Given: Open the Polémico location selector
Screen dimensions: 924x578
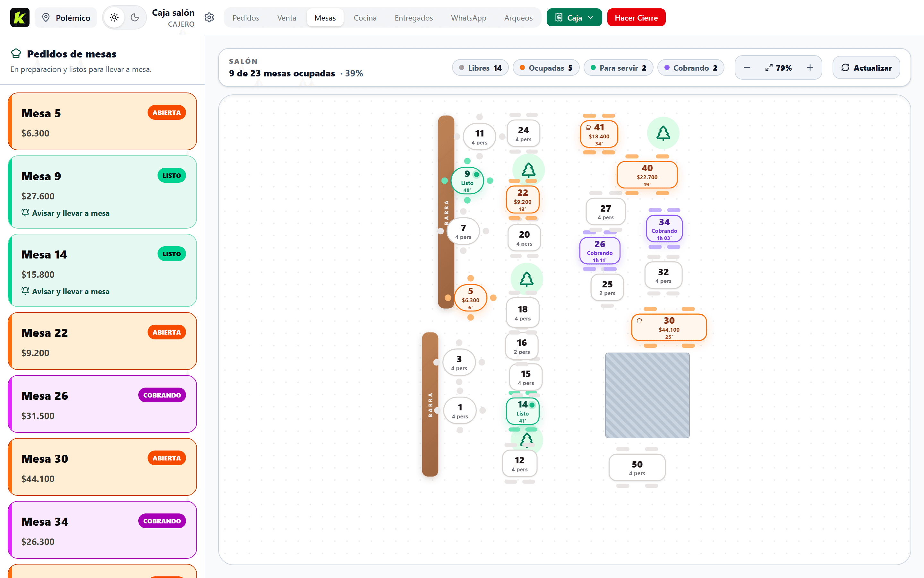Looking at the screenshot, I should [66, 18].
